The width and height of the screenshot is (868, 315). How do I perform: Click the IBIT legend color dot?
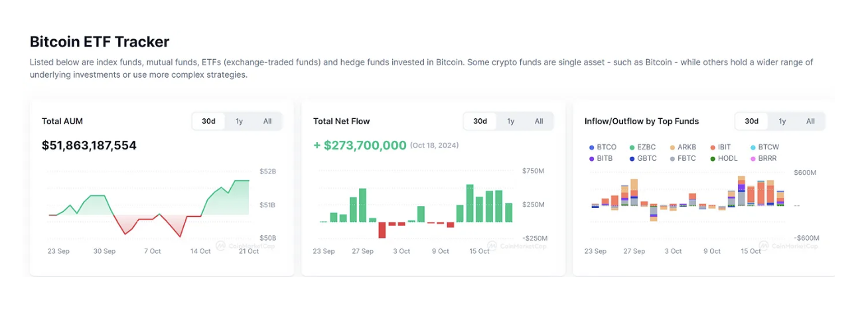pyautogui.click(x=713, y=148)
